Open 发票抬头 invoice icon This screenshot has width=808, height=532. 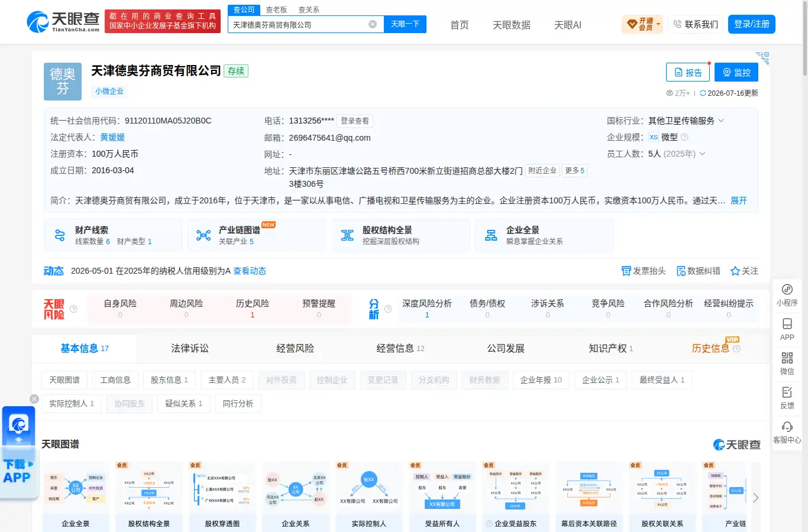click(x=626, y=271)
